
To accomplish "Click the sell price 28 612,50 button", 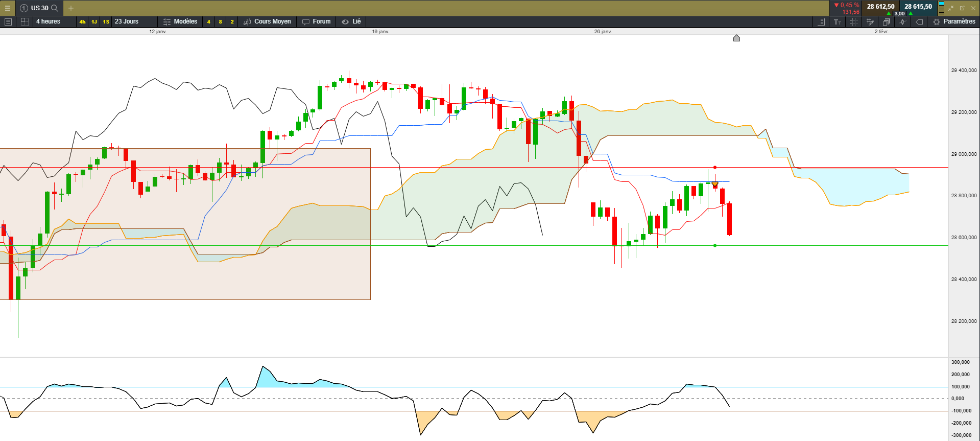I will [x=880, y=7].
